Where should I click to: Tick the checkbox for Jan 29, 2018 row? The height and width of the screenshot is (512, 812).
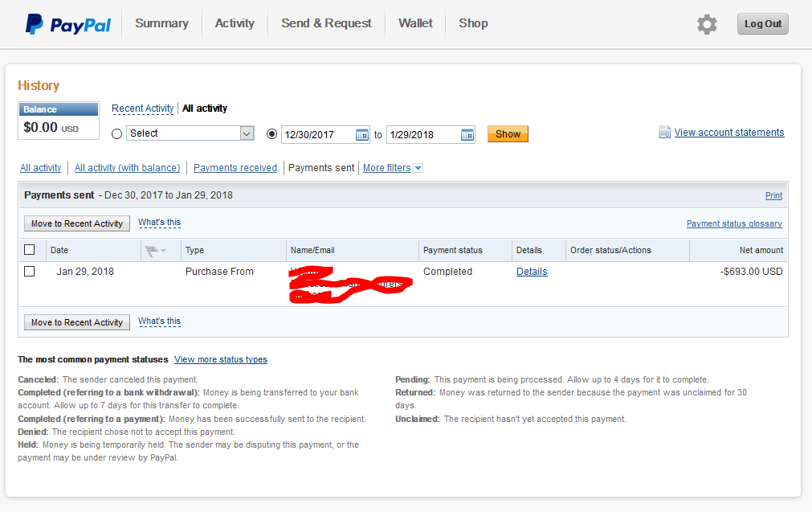[30, 271]
